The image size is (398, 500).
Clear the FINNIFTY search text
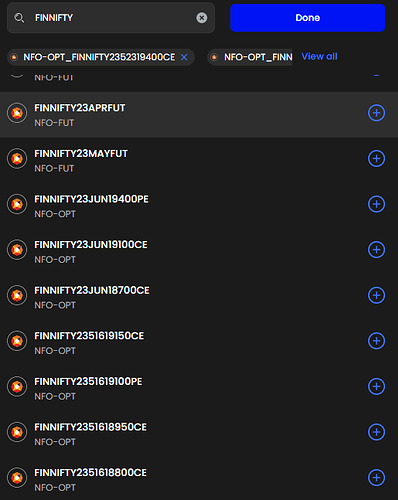[201, 18]
